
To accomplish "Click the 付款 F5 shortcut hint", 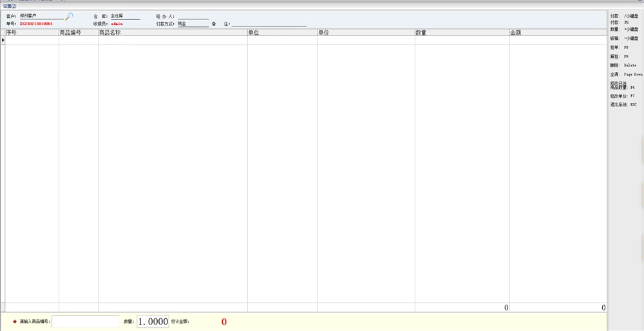I will (620, 22).
